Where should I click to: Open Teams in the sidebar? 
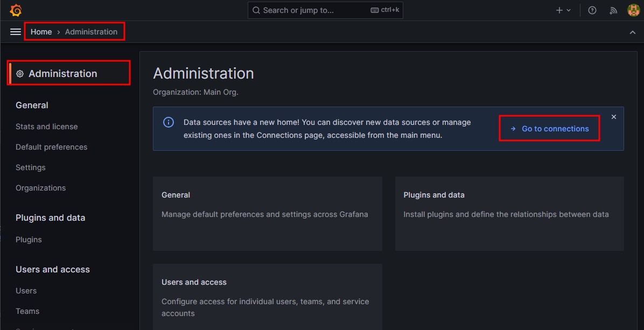click(x=27, y=311)
